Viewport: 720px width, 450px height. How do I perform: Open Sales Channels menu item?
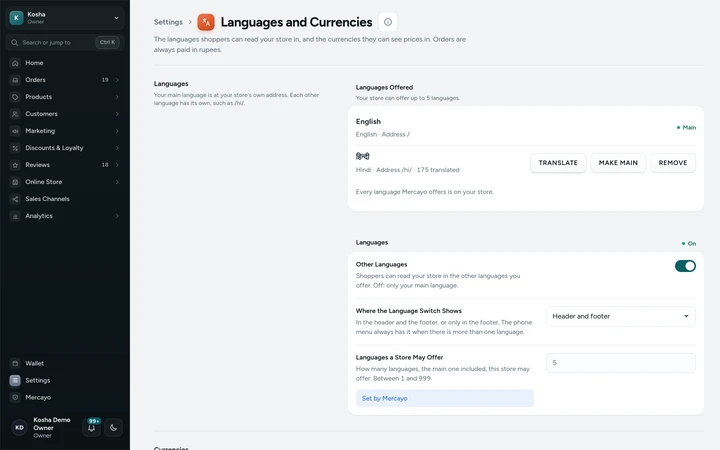click(x=65, y=199)
